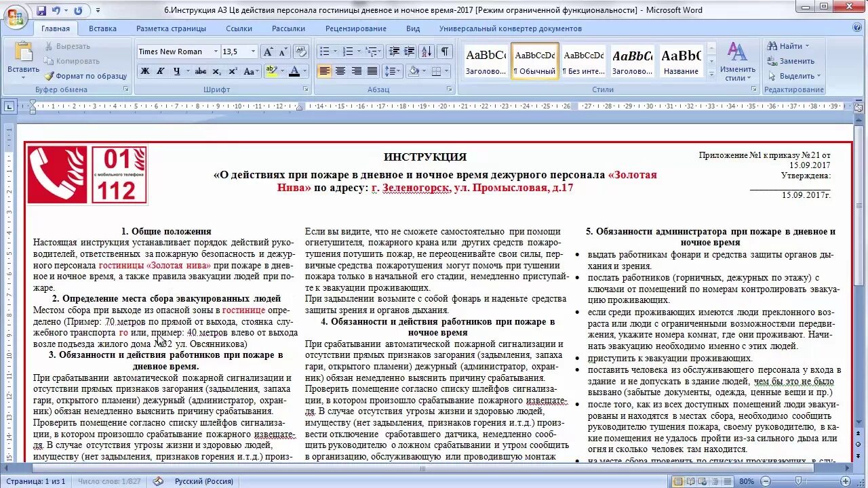Switch to the Ссылки tab
868x488 pixels.
tap(239, 28)
